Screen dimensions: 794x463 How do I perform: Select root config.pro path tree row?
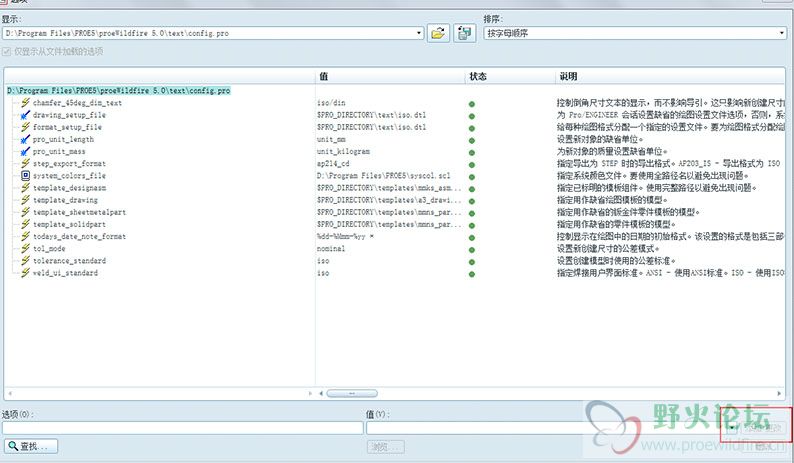(x=118, y=91)
